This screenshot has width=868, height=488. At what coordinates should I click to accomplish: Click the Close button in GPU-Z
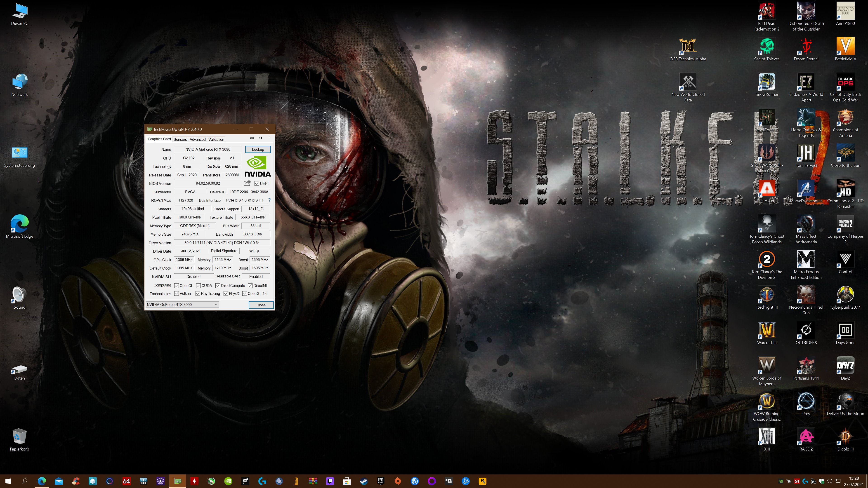pyautogui.click(x=261, y=305)
